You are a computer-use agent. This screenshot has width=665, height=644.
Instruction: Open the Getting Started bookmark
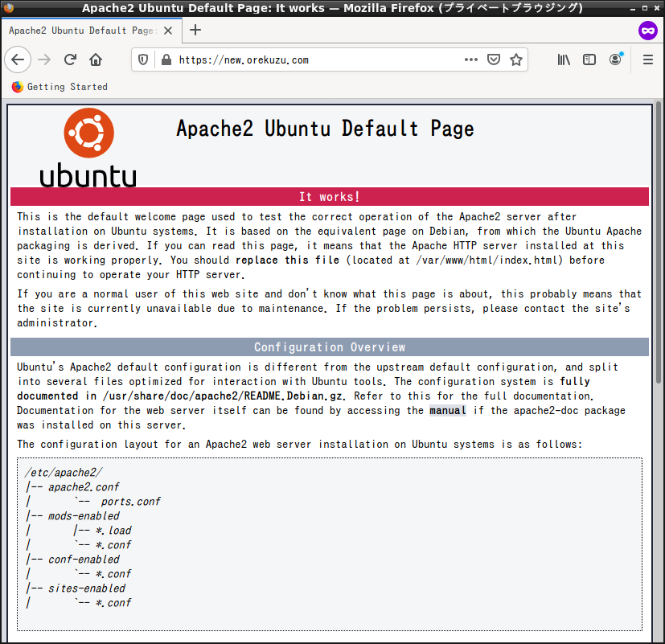tap(60, 87)
